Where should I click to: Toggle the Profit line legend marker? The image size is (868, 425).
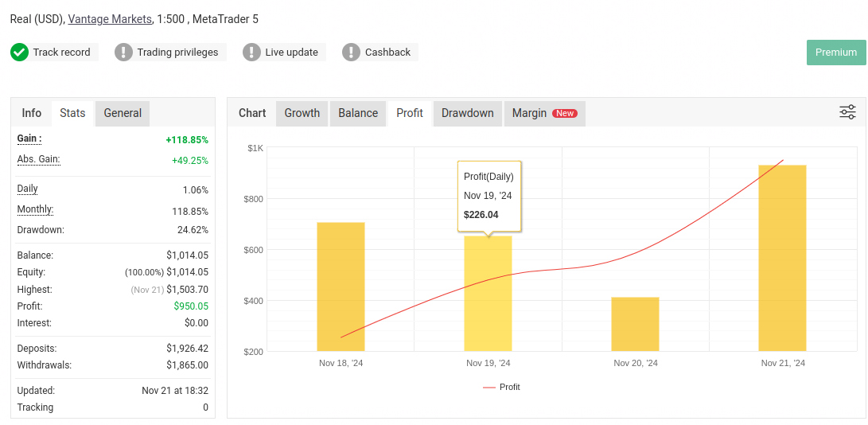coord(489,388)
